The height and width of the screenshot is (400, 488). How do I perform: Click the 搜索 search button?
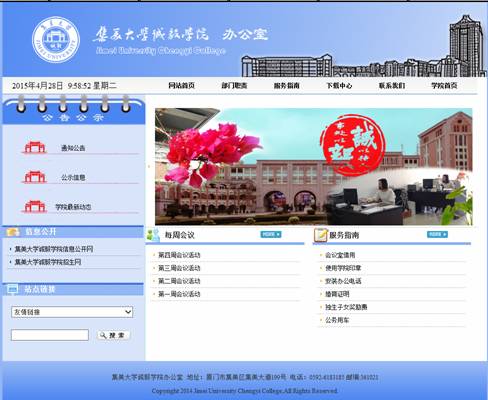[113, 335]
